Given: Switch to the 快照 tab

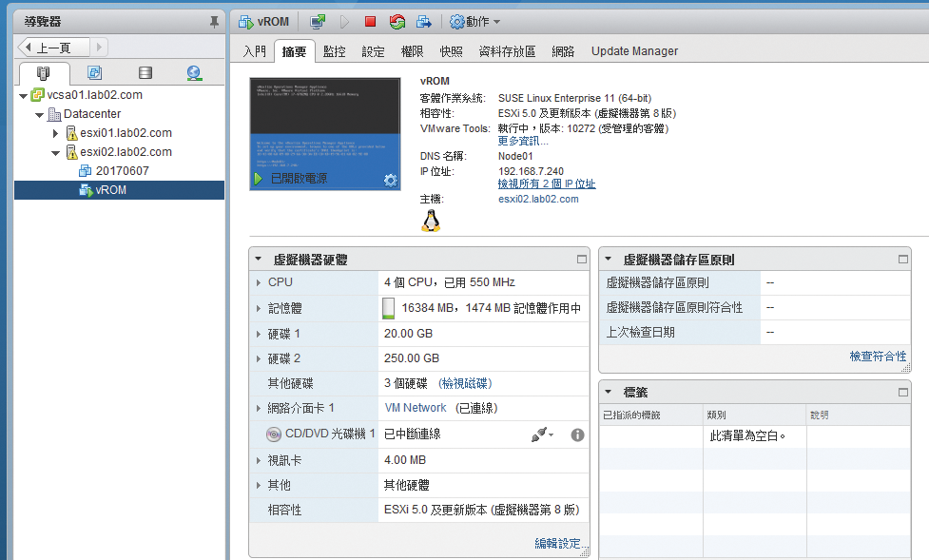Looking at the screenshot, I should tap(452, 51).
